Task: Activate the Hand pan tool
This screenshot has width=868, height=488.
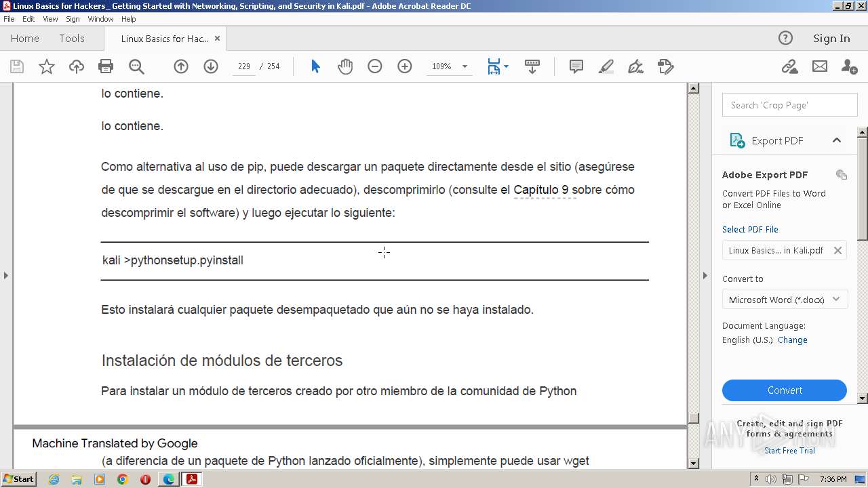Action: click(345, 66)
